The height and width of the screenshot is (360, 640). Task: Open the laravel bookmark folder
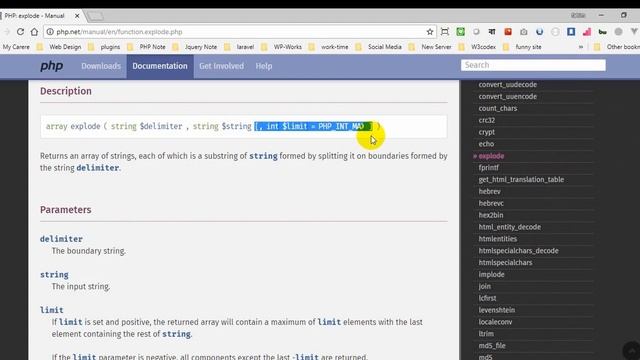(240, 47)
